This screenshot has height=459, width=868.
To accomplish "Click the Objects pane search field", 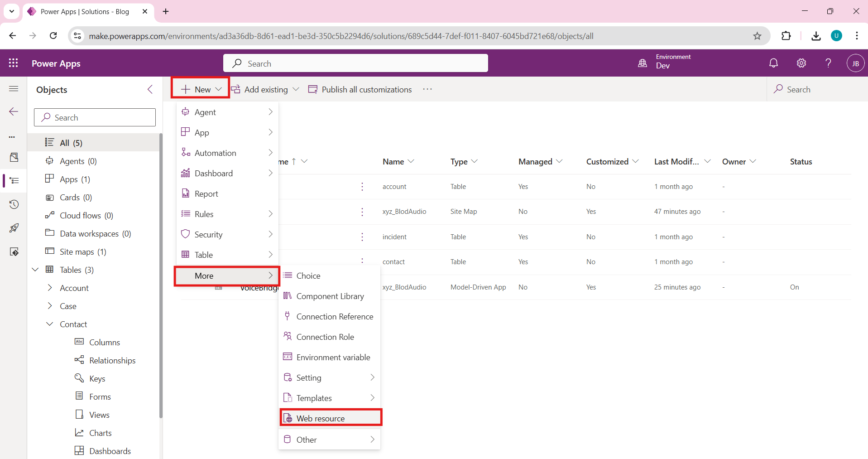I will tap(95, 118).
